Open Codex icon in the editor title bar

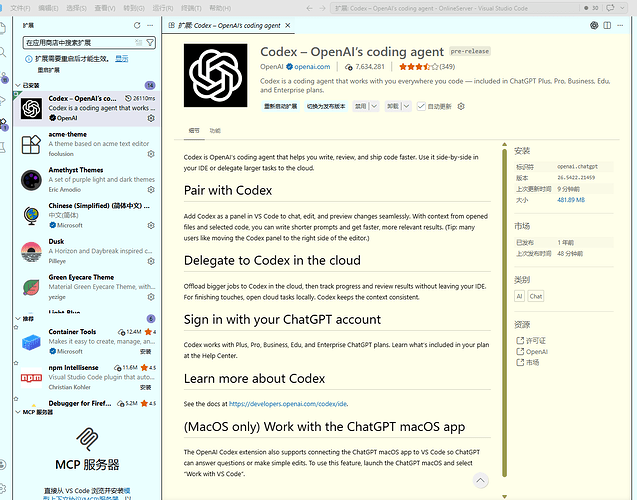594,25
